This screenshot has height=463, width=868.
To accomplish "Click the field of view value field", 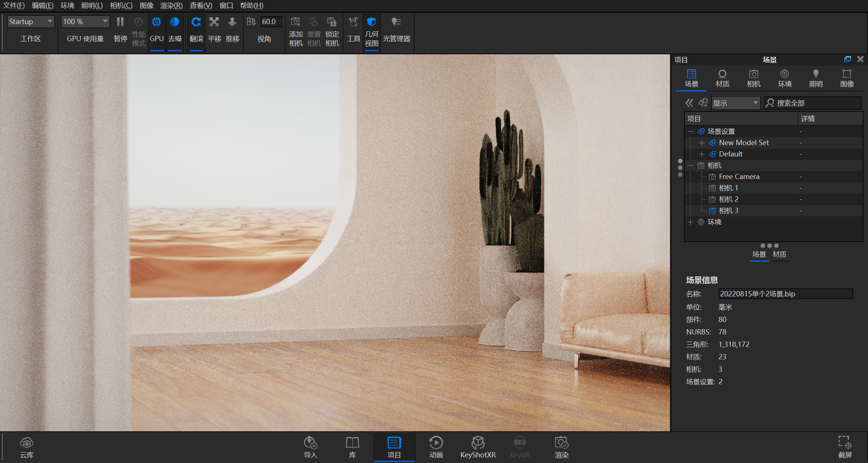I will click(271, 21).
